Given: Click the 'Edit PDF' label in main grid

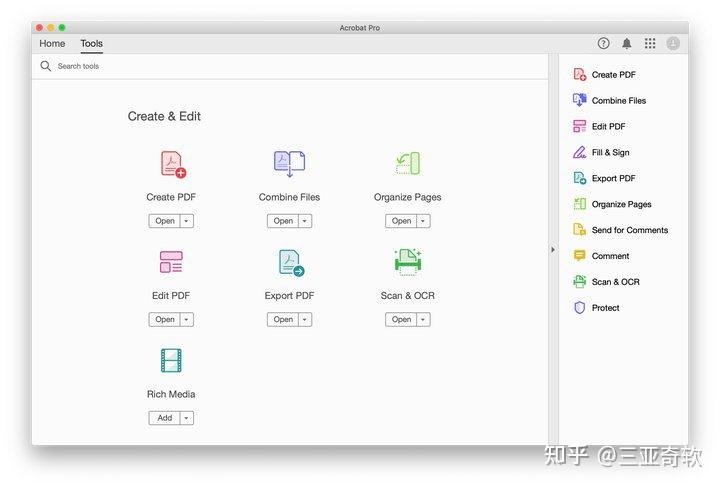Looking at the screenshot, I should click(171, 296).
